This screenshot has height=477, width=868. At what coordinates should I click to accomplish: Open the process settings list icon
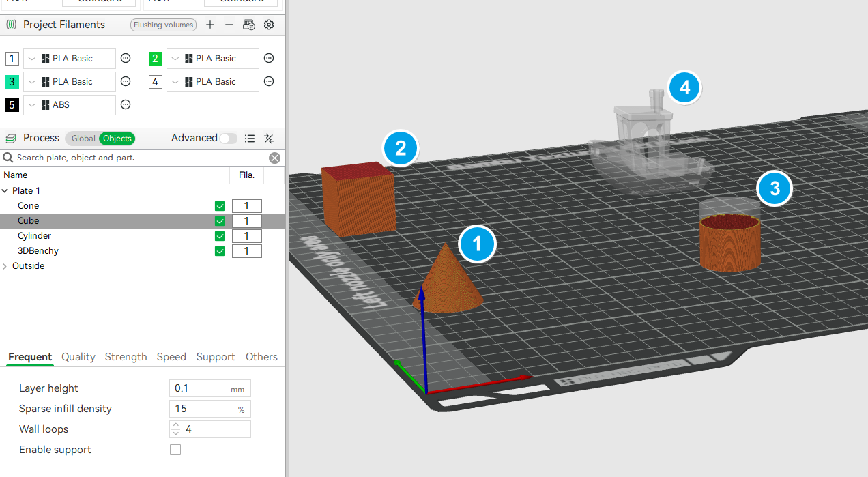(250, 139)
